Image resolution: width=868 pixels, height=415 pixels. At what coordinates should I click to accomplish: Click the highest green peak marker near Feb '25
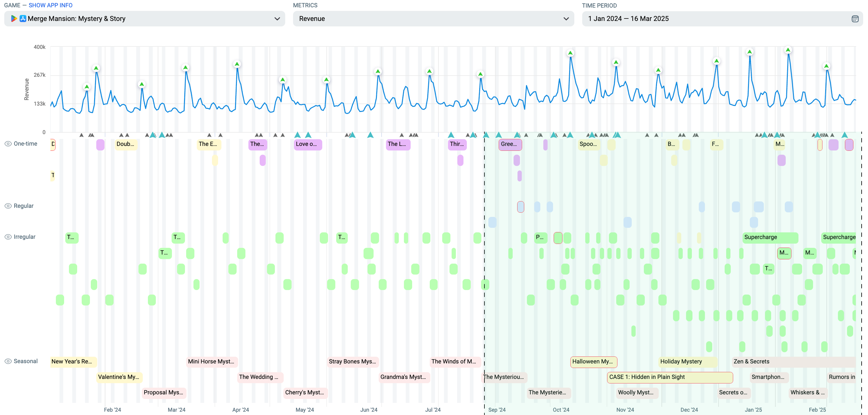pyautogui.click(x=788, y=50)
